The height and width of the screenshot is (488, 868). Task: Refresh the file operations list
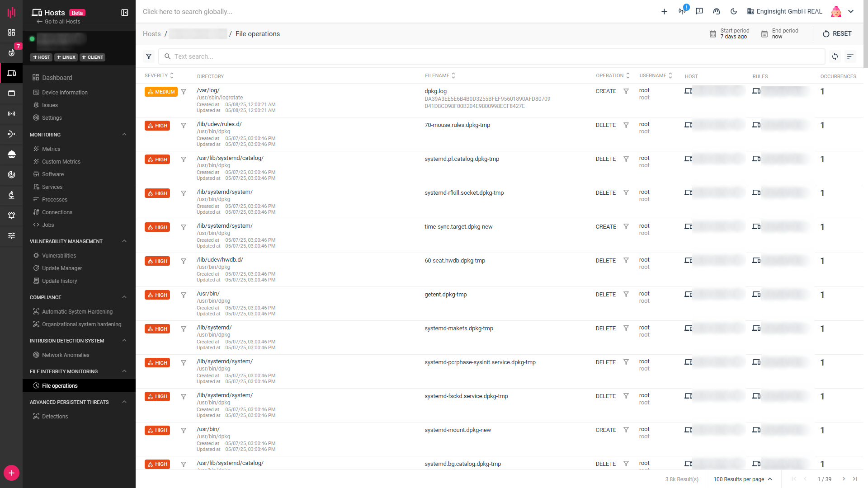pyautogui.click(x=835, y=56)
